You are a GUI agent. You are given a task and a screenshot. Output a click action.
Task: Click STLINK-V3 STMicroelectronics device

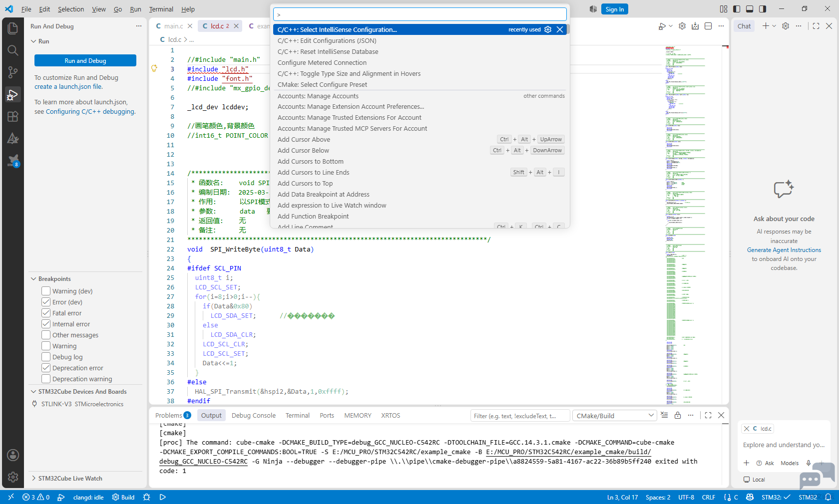(x=82, y=404)
